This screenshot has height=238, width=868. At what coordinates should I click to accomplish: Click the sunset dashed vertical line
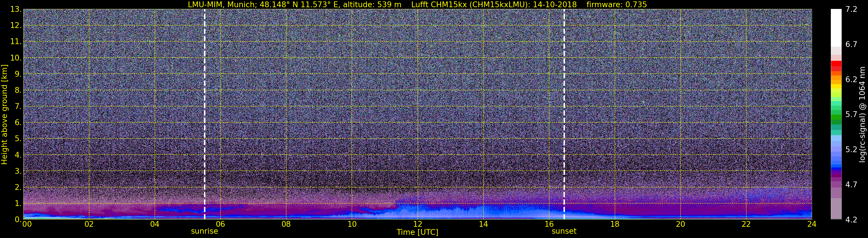[x=564, y=114]
